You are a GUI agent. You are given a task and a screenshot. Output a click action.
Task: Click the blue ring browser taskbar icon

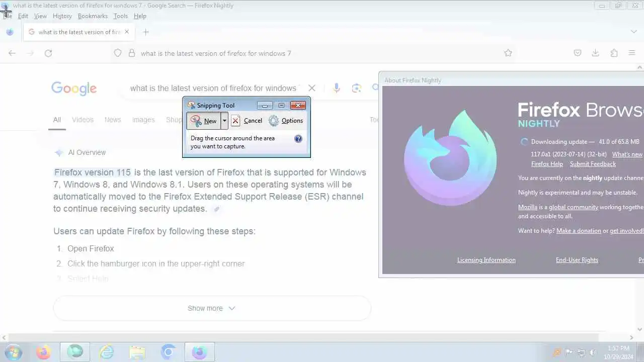168,352
